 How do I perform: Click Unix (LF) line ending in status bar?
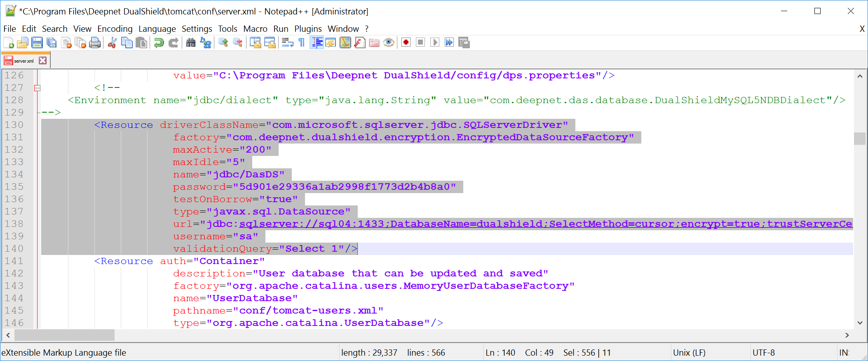coord(689,353)
